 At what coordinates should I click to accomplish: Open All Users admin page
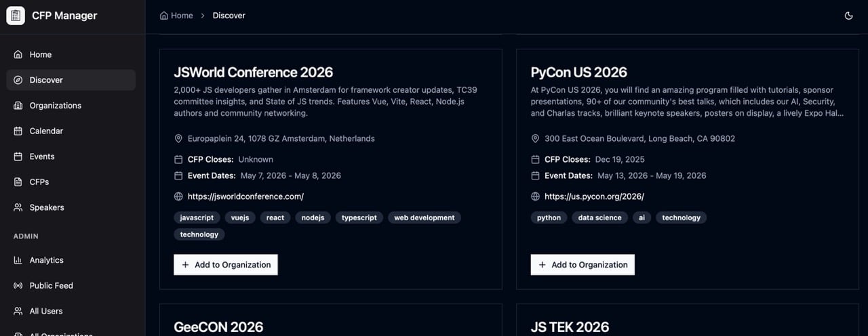[71, 311]
